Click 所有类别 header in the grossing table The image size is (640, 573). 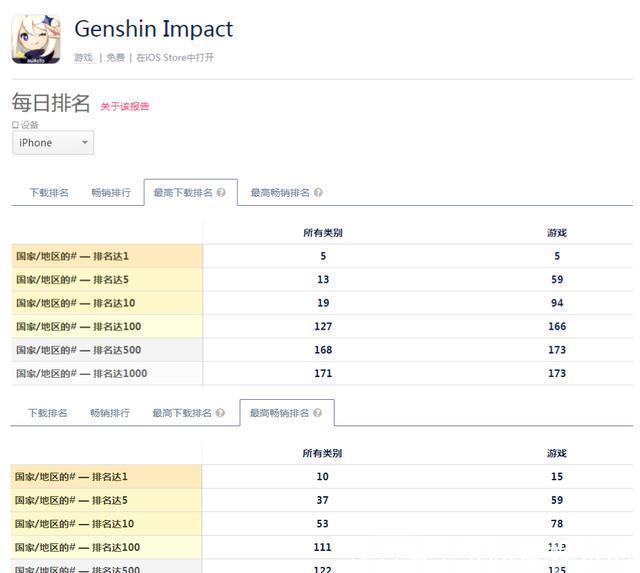322,453
